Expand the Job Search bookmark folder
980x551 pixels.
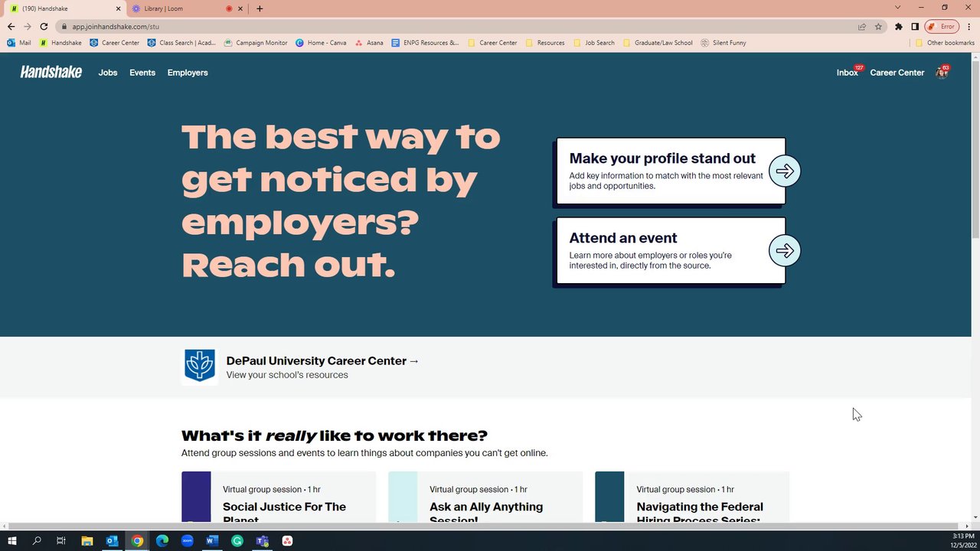pos(593,43)
